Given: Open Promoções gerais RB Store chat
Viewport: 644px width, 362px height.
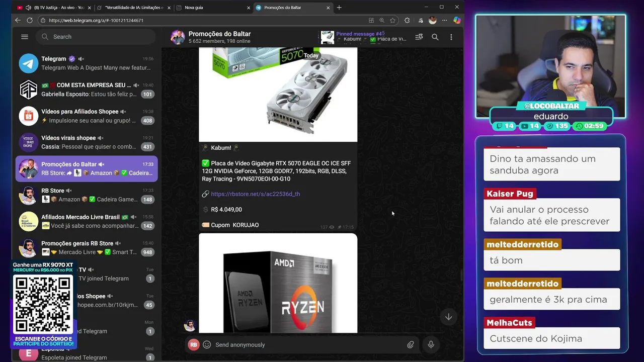Looking at the screenshot, I should coord(87,248).
